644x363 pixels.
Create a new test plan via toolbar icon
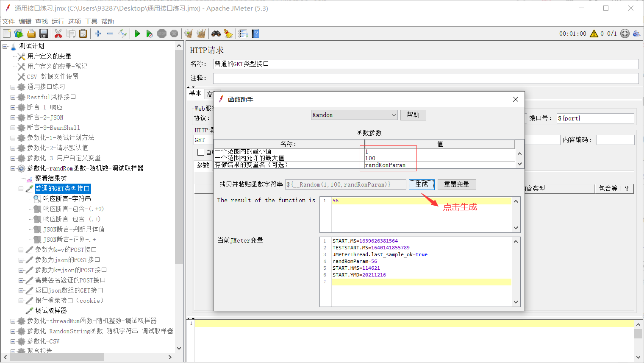(7, 34)
